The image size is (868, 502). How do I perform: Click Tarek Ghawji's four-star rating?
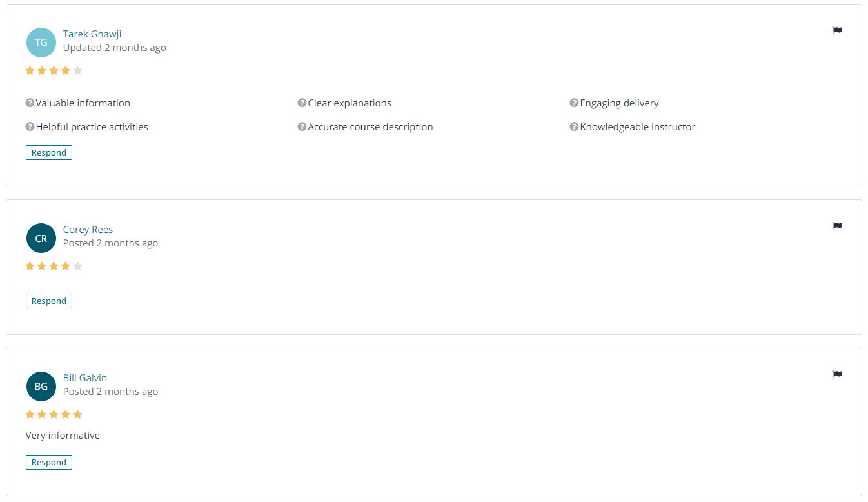click(x=54, y=70)
